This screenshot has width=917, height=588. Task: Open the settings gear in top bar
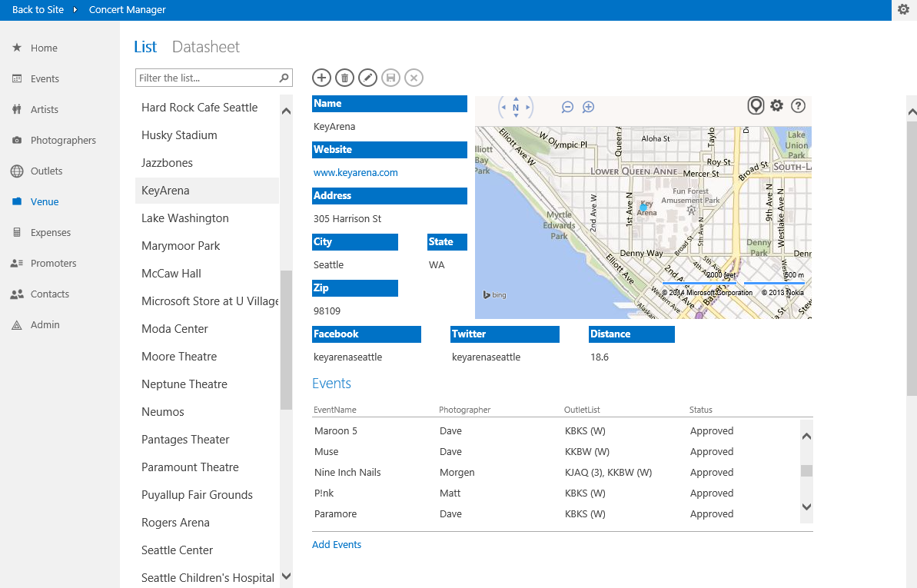coord(904,10)
